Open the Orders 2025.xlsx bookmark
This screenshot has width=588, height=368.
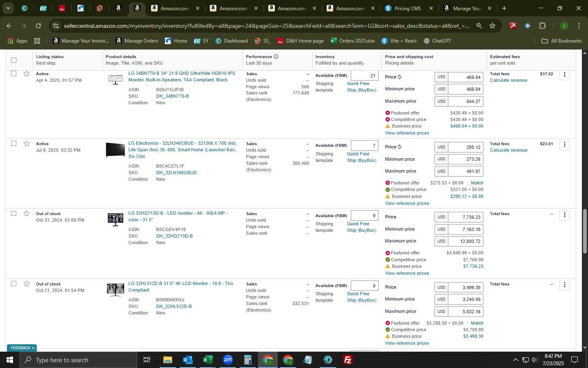click(x=352, y=41)
